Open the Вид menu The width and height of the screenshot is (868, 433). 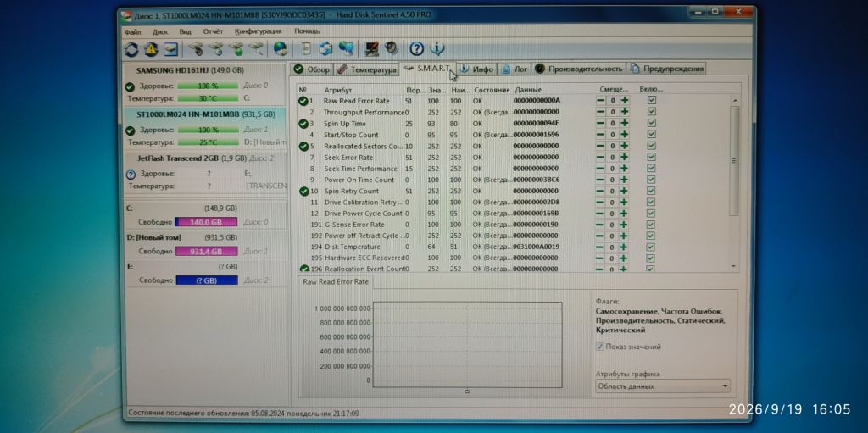pyautogui.click(x=186, y=31)
